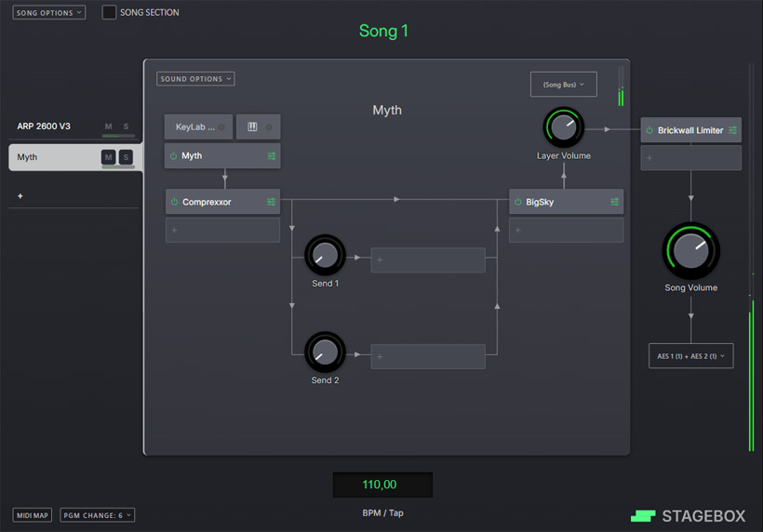763x532 pixels.
Task: Add new sound layer with plus
Action: point(20,196)
